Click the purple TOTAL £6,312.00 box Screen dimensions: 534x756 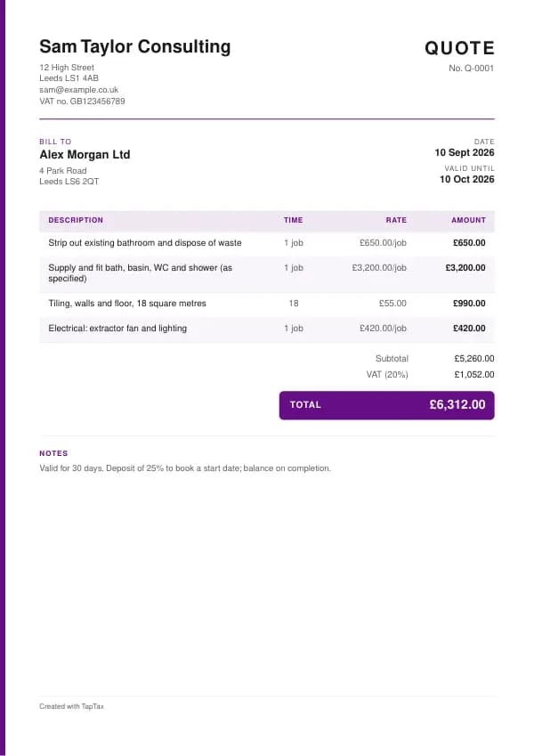pos(387,405)
